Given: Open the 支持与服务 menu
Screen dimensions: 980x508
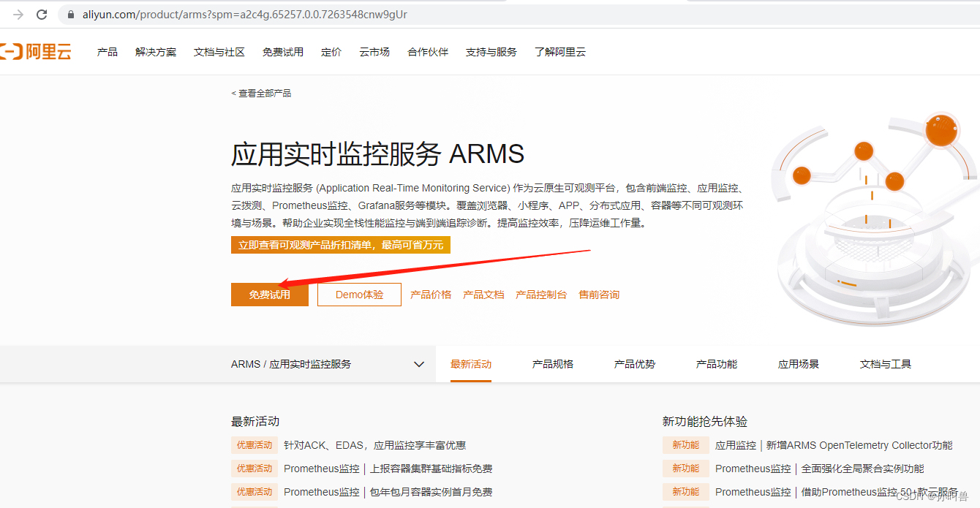Looking at the screenshot, I should [491, 52].
